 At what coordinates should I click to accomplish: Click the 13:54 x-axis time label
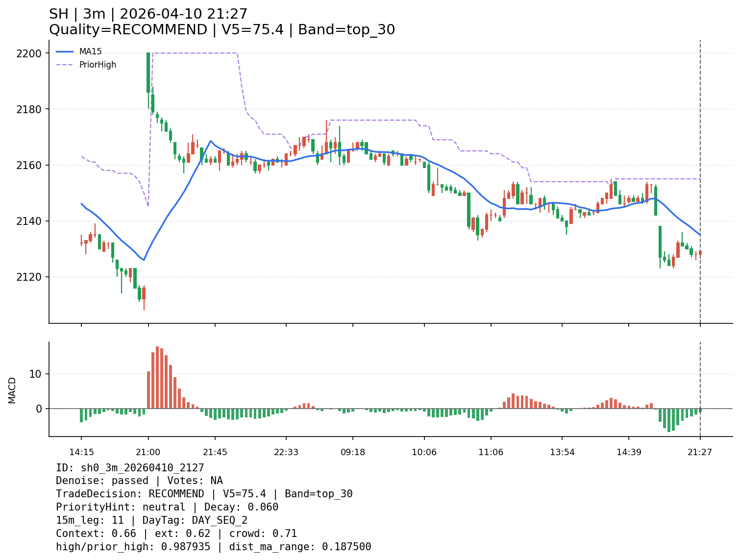562,452
